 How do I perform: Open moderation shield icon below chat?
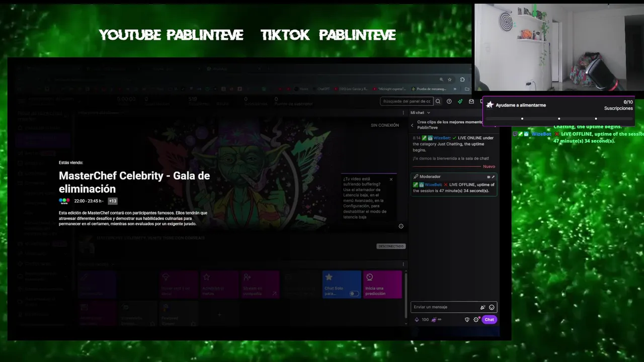467,320
